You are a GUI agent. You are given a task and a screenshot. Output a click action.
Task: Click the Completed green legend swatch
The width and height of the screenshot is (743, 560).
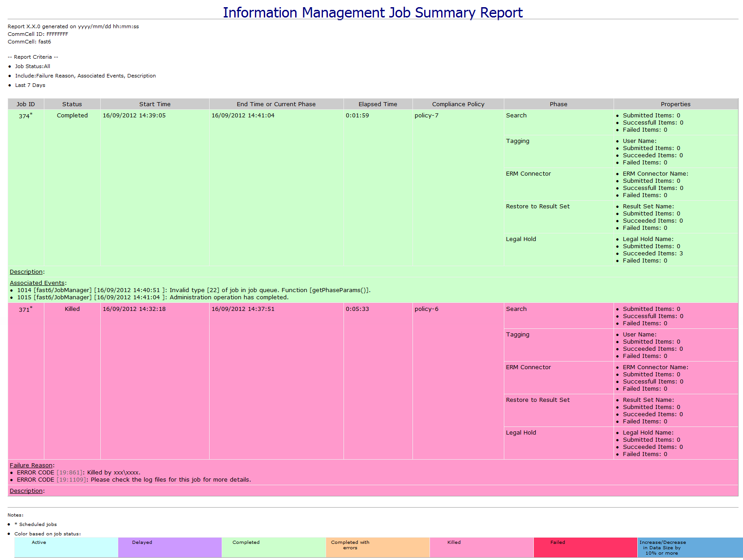coord(274,547)
